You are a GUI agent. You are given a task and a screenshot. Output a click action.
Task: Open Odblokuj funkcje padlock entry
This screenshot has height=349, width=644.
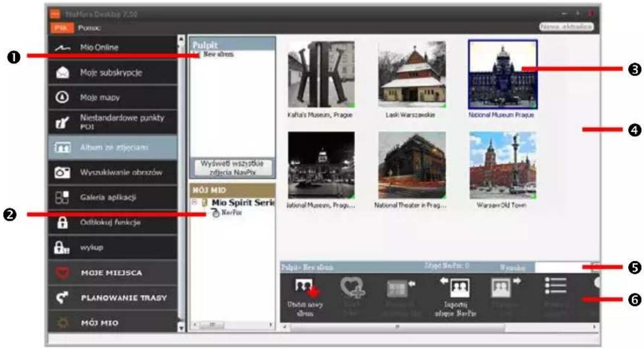[x=113, y=222]
